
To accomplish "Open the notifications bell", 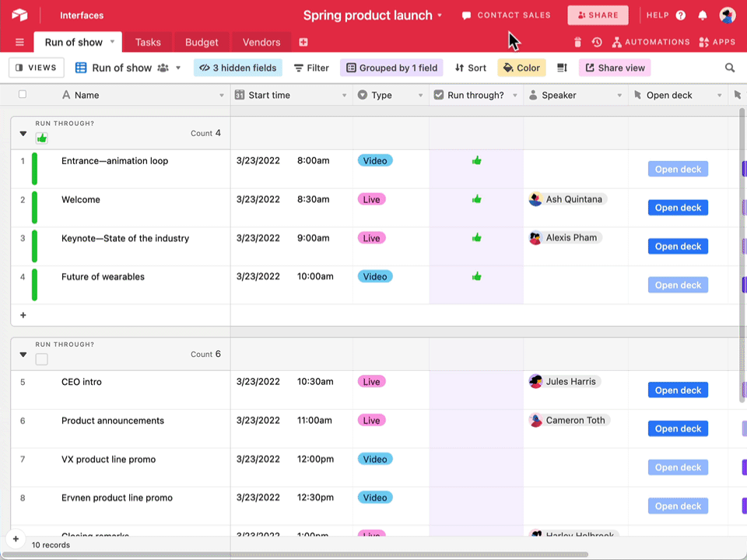I will 702,16.
